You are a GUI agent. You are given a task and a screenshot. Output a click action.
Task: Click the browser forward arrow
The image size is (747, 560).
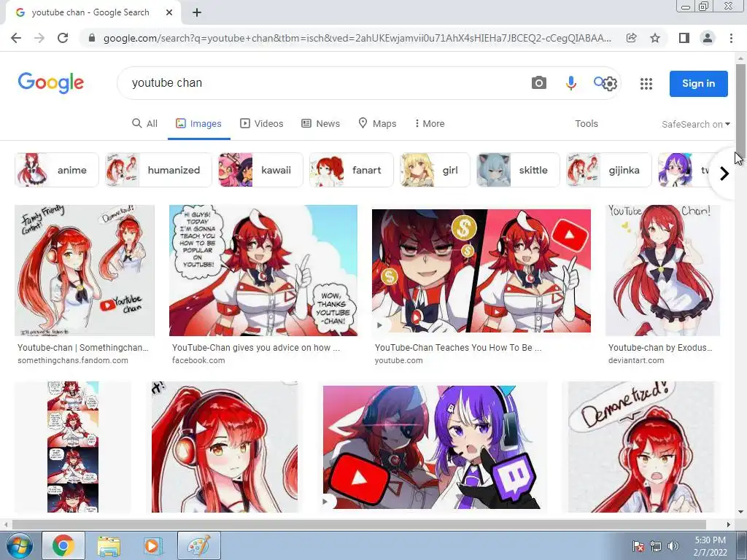[x=39, y=38]
